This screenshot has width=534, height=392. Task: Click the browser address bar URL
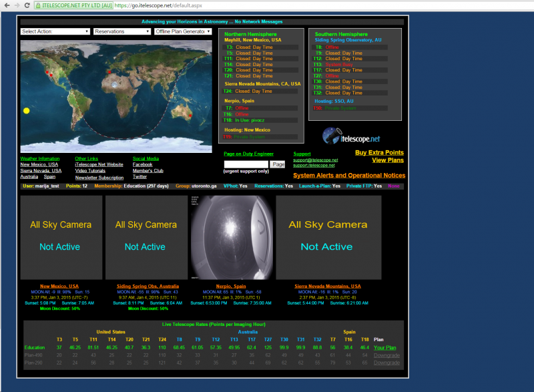[x=158, y=5]
